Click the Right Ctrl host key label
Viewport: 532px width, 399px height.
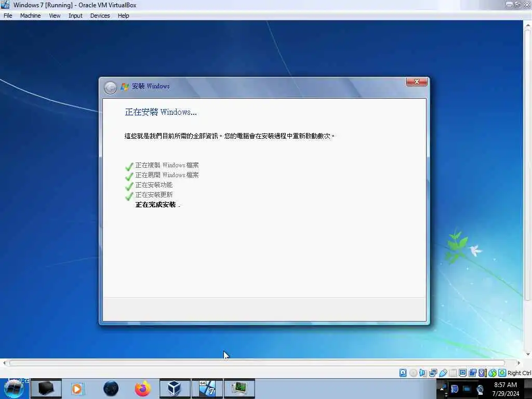519,373
